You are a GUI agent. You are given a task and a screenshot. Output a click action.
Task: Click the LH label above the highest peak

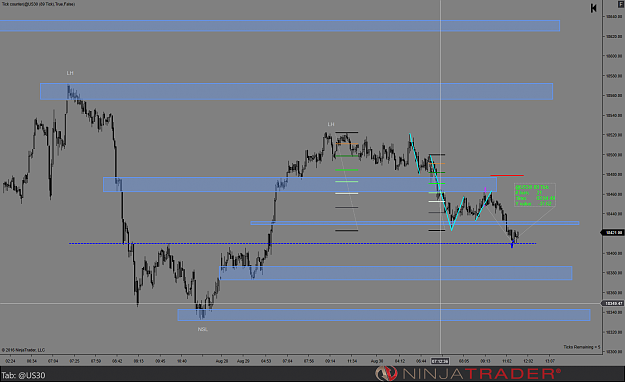tap(70, 73)
